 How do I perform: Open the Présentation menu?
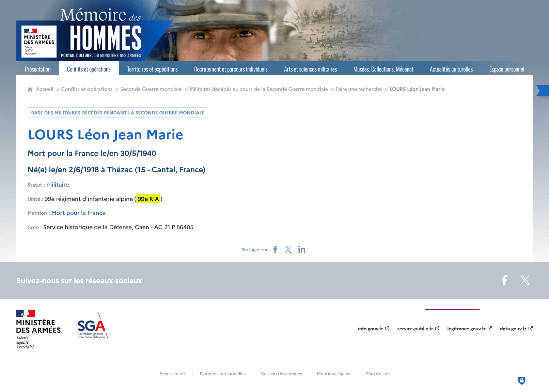point(37,69)
